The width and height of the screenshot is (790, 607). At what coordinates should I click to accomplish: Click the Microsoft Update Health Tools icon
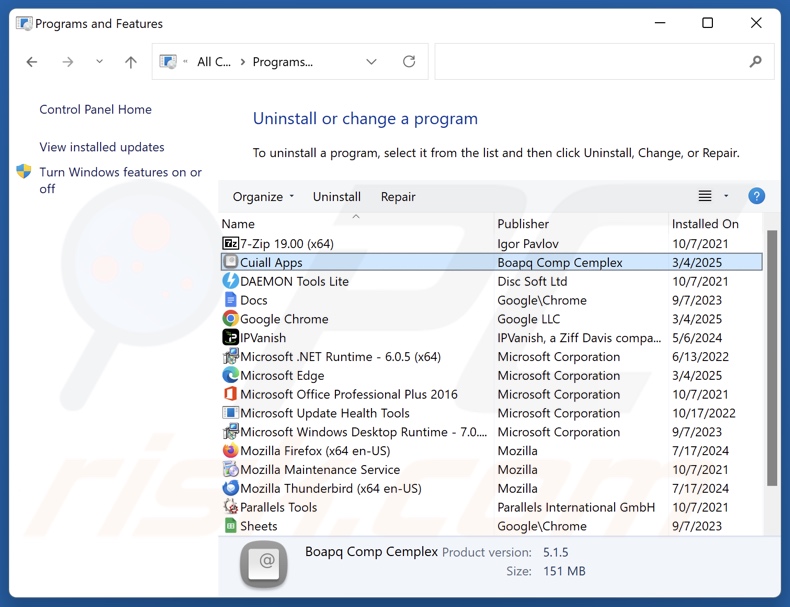[x=230, y=413]
